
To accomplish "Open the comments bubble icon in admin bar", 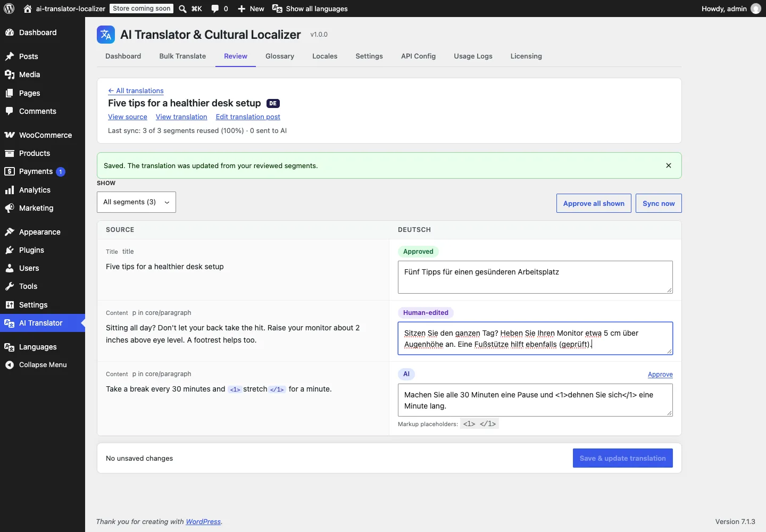I will [x=215, y=9].
